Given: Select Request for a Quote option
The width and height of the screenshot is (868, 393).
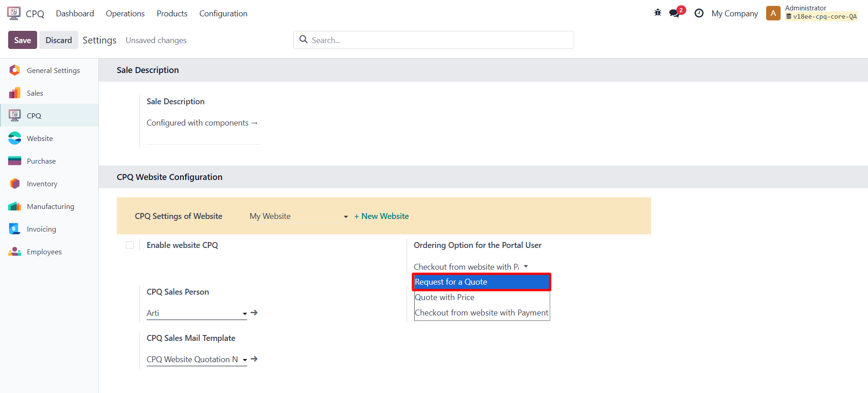Looking at the screenshot, I should pyautogui.click(x=481, y=282).
